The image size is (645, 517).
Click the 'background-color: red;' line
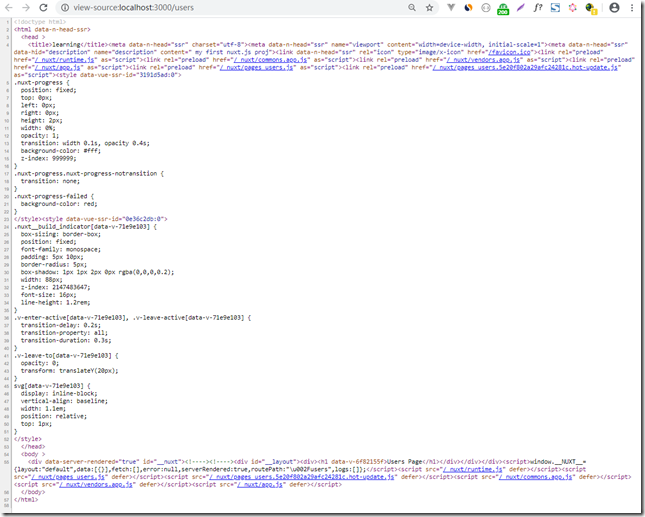(59, 204)
